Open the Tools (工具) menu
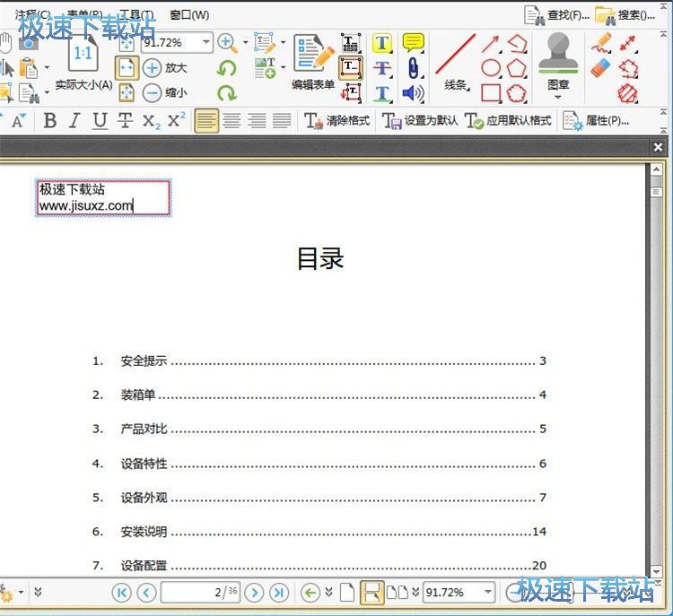The height and width of the screenshot is (616, 673). click(x=136, y=15)
